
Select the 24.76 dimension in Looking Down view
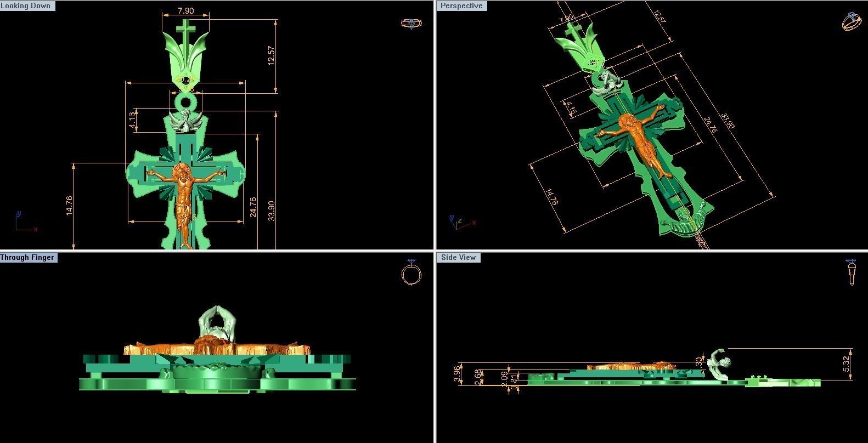(x=253, y=207)
